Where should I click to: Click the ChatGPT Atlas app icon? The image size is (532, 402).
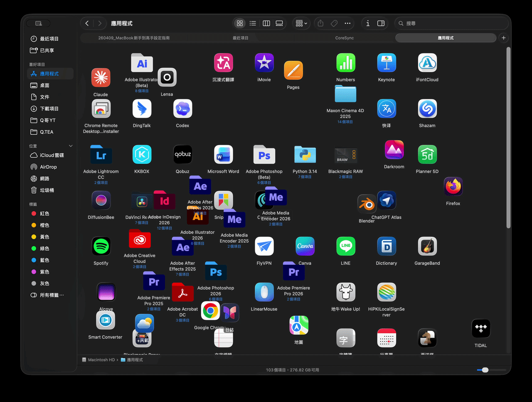tap(387, 200)
